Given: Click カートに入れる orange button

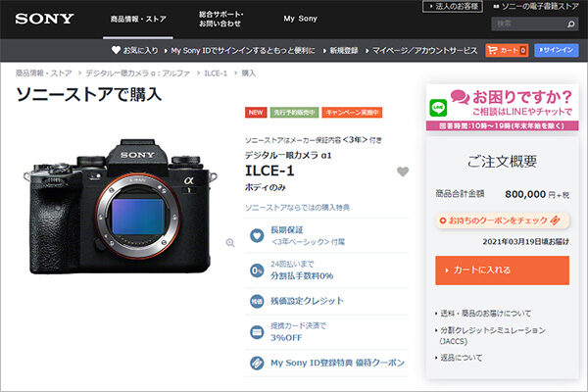Looking at the screenshot, I should pos(502,270).
